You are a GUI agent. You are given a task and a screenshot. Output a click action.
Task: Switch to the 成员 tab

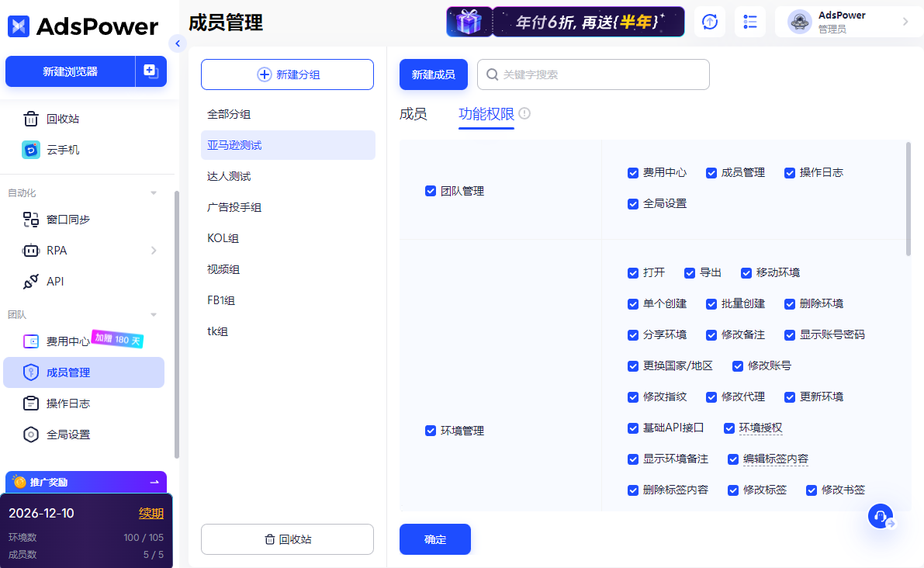pyautogui.click(x=414, y=114)
